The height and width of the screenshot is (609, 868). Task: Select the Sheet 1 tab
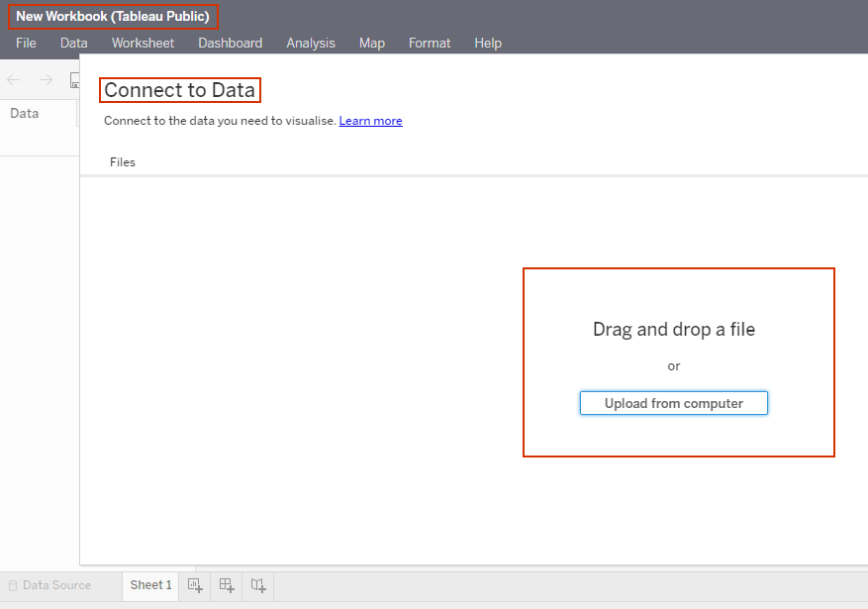tap(150, 585)
